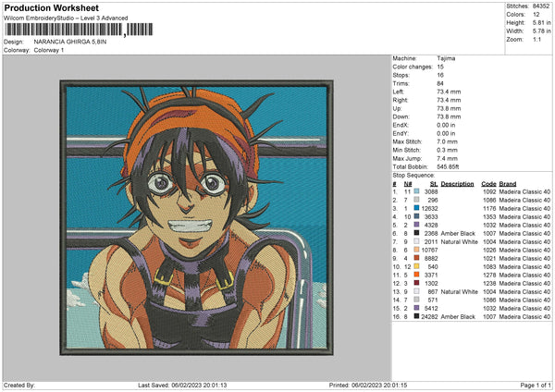Click the Trims value '84'

[x=440, y=83]
